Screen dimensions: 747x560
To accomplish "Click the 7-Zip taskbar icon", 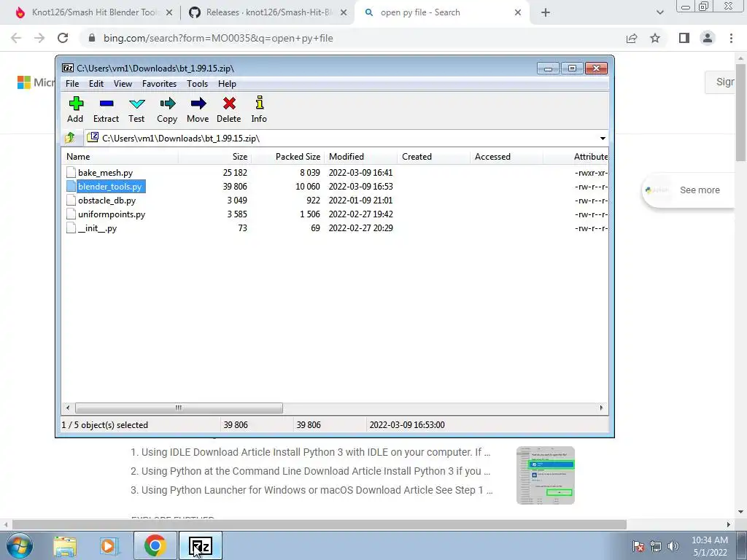I will 201,545.
